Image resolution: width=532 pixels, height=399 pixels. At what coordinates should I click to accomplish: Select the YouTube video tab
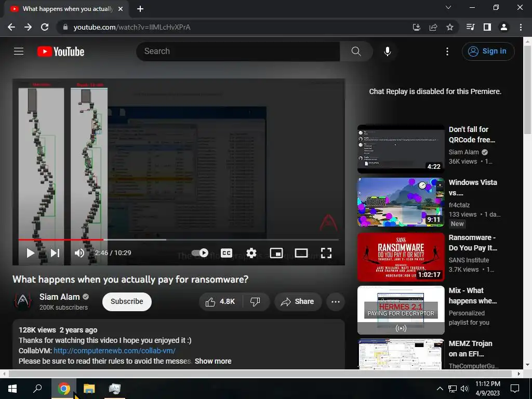tap(66, 9)
